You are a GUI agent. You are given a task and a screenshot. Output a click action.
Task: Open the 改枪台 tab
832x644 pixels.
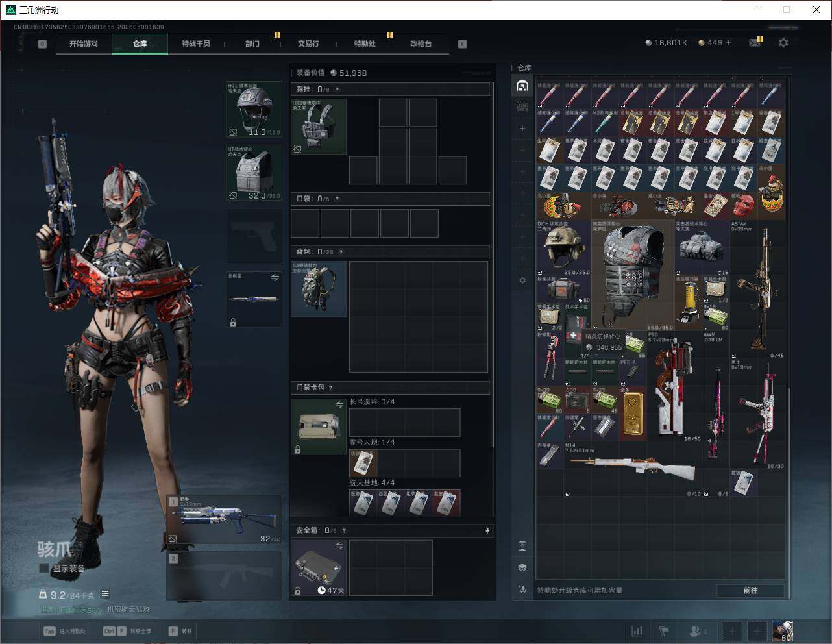click(x=421, y=43)
